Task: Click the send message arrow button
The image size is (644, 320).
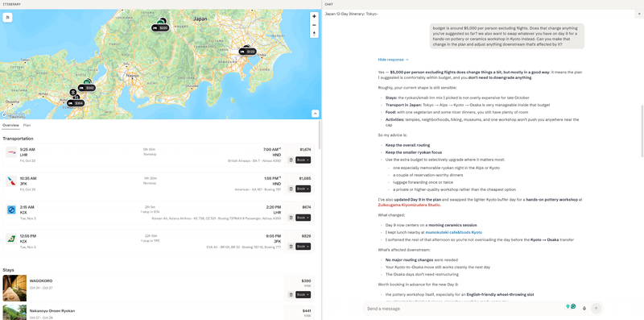Action: 596,308
